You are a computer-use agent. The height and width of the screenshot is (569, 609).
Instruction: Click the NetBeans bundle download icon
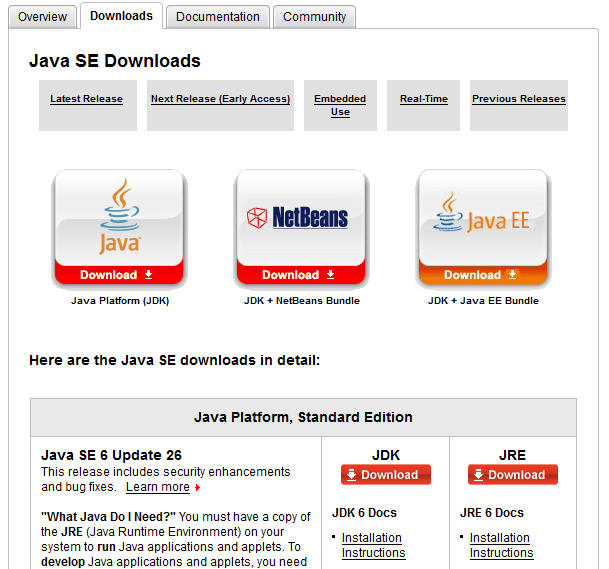coord(301,228)
